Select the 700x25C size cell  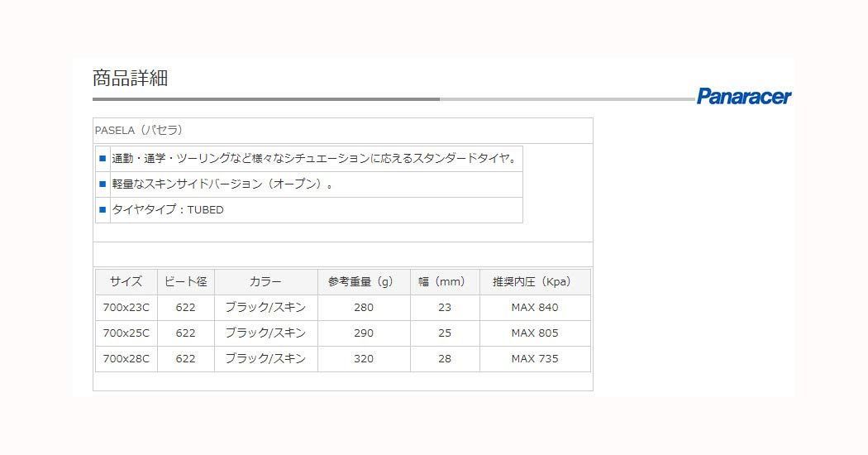point(126,333)
